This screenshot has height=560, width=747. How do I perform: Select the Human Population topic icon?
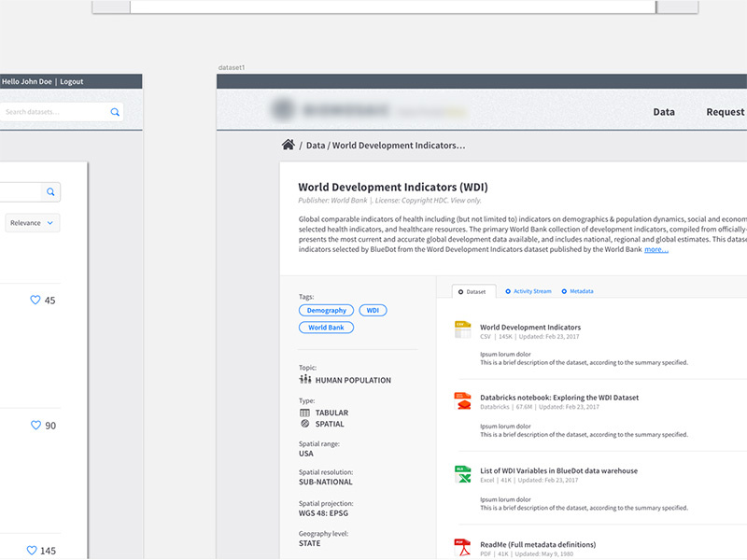pyautogui.click(x=303, y=379)
